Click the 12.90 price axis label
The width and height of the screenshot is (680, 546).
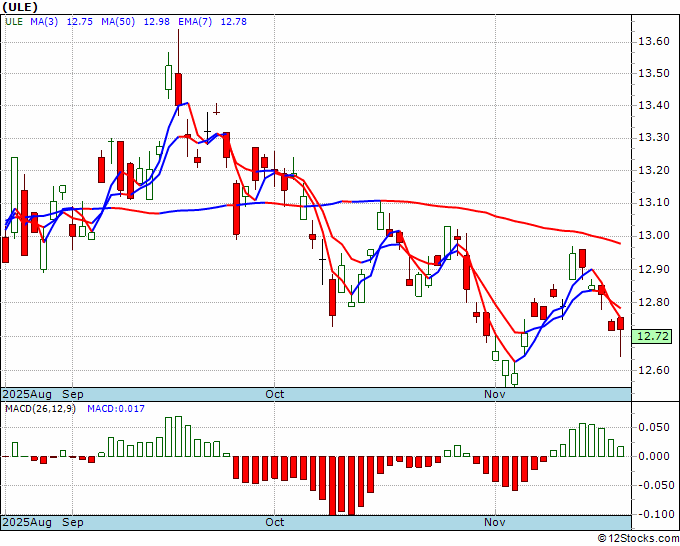654,269
